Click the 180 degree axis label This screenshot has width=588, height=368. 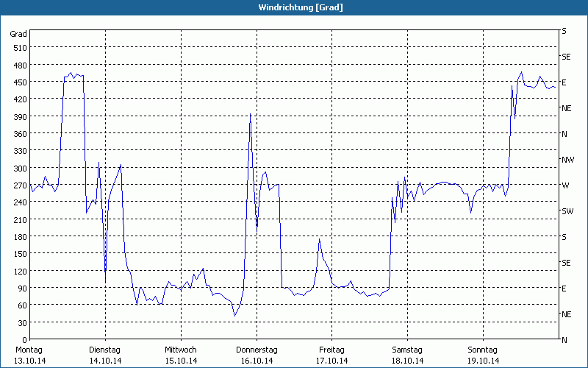point(21,237)
